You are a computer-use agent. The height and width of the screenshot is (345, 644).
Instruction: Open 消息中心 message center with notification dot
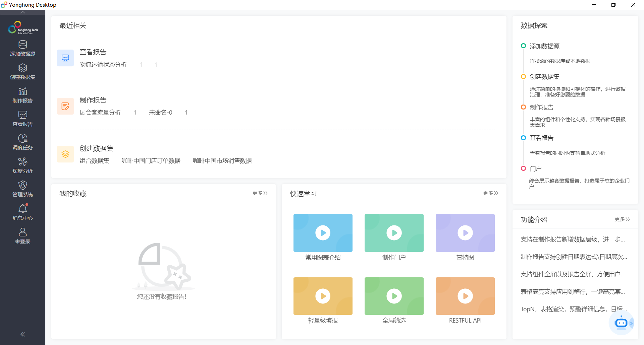(22, 212)
